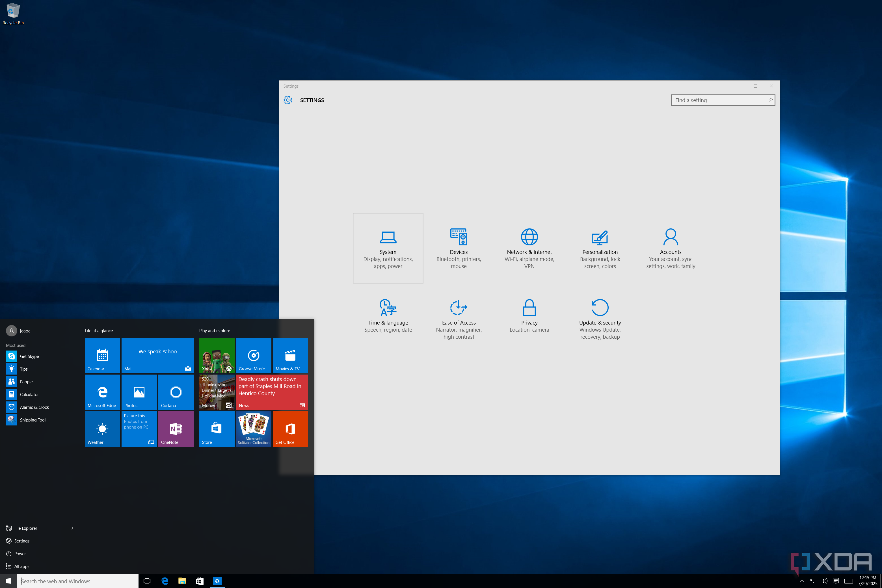Open Settings from Start menu list
This screenshot has width=882, height=588.
(21, 541)
